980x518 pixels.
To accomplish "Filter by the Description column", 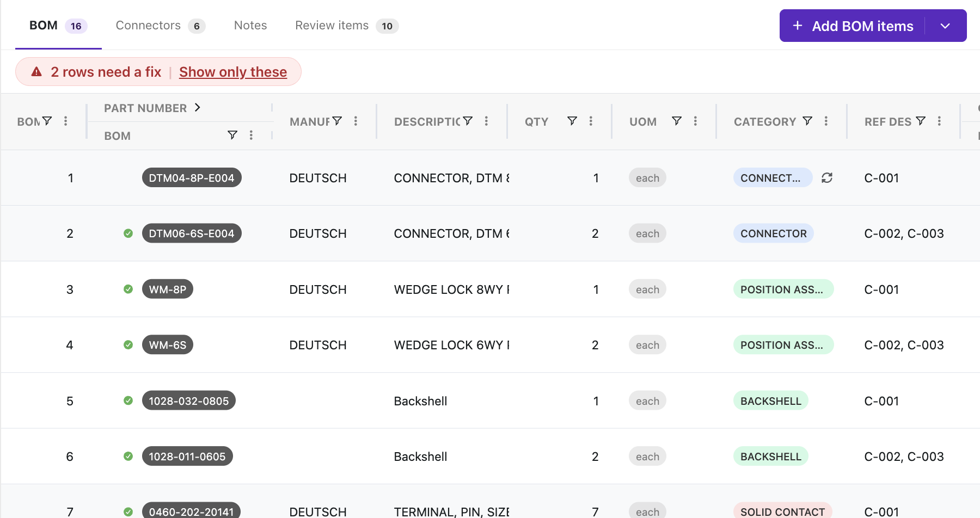I will (468, 121).
